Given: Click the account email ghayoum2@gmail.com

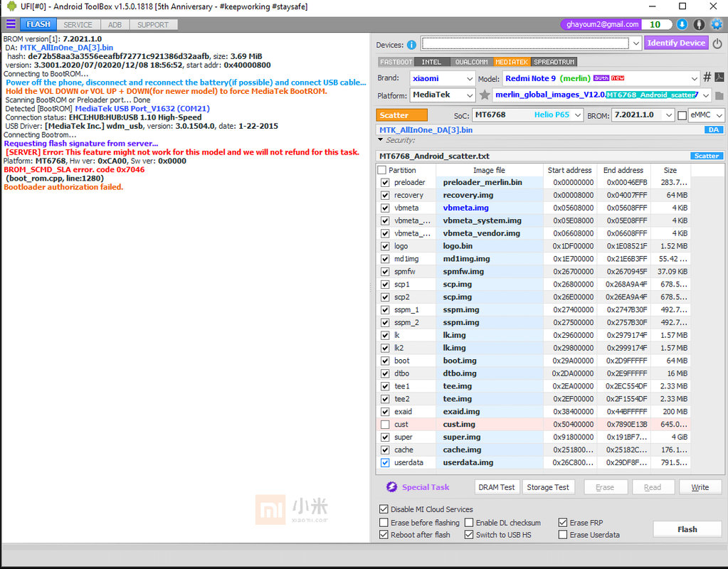Looking at the screenshot, I should pos(602,24).
